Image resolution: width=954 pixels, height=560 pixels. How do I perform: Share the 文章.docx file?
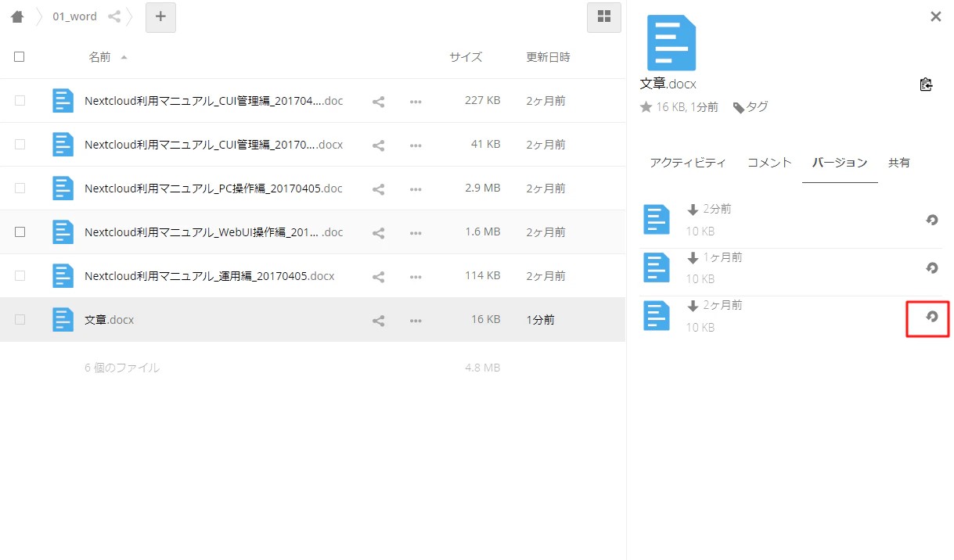tap(378, 320)
